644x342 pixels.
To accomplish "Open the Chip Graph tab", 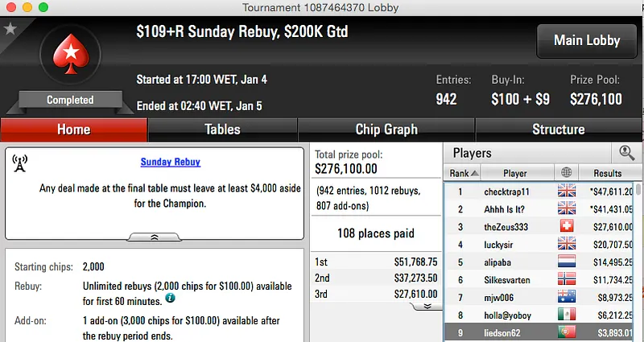I will point(386,130).
